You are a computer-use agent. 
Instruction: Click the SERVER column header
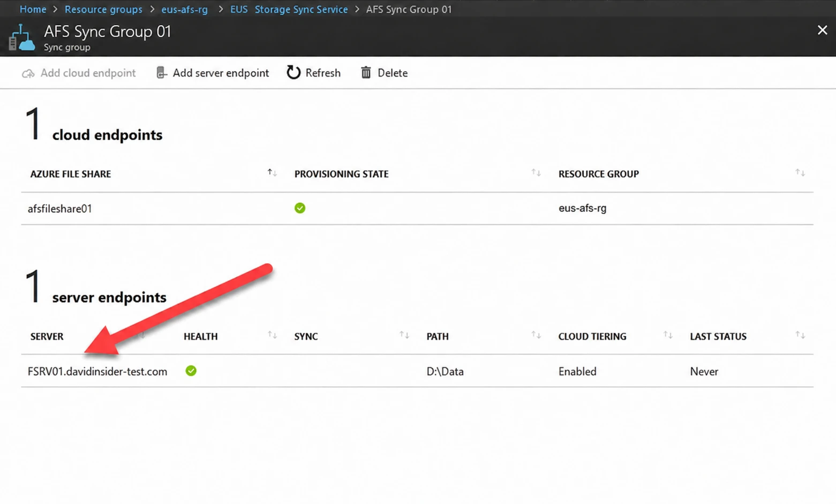pos(47,337)
